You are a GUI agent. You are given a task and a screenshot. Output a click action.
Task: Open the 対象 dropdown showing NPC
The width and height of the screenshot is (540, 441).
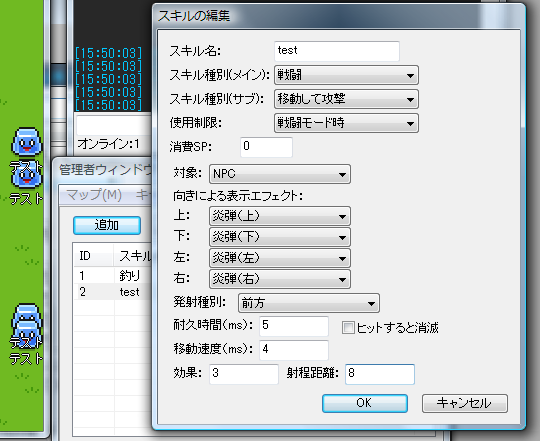click(x=280, y=174)
